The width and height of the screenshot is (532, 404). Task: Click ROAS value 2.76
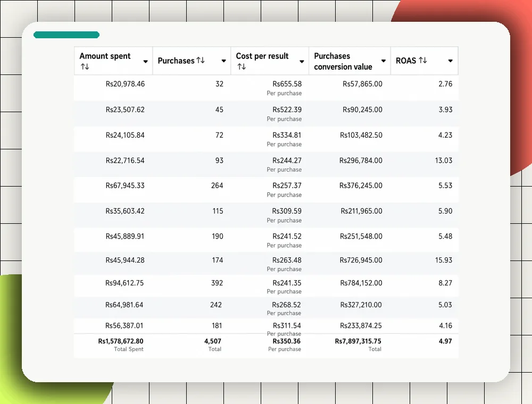coord(445,83)
